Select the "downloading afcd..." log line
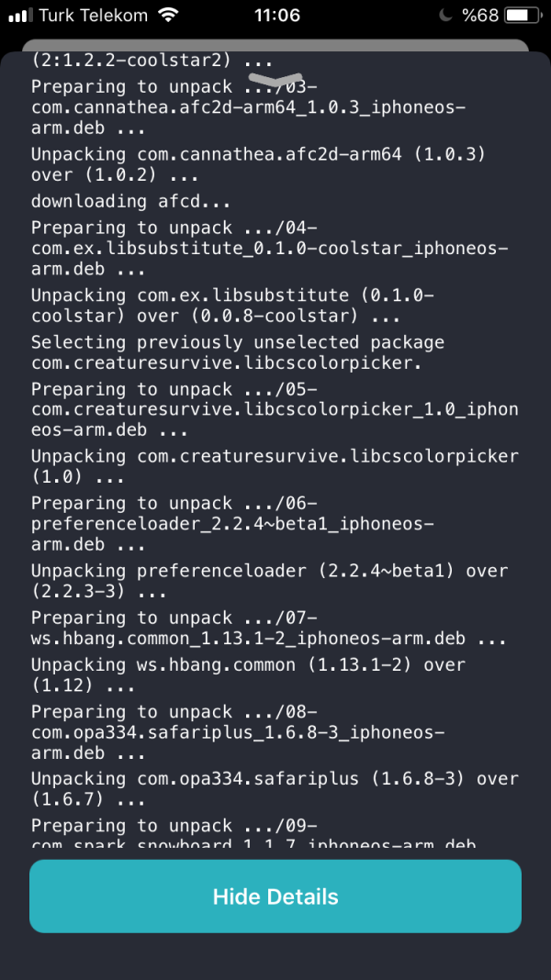Screen dimensions: 551x980 click(130, 201)
